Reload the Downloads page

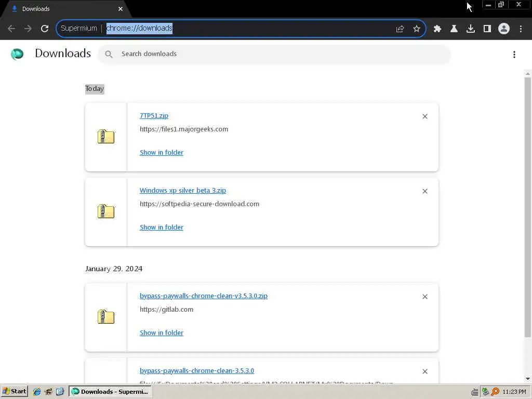pos(45,29)
